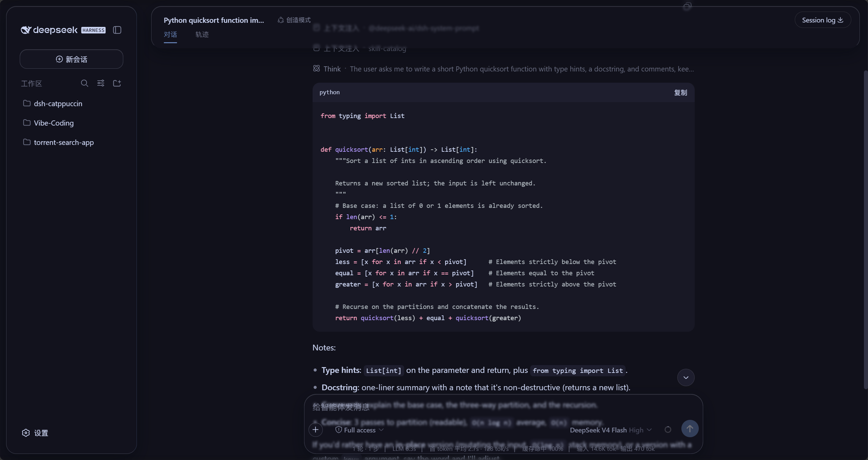
Task: Open the DeepSeek V4 Flash model dropdown
Action: tap(611, 430)
